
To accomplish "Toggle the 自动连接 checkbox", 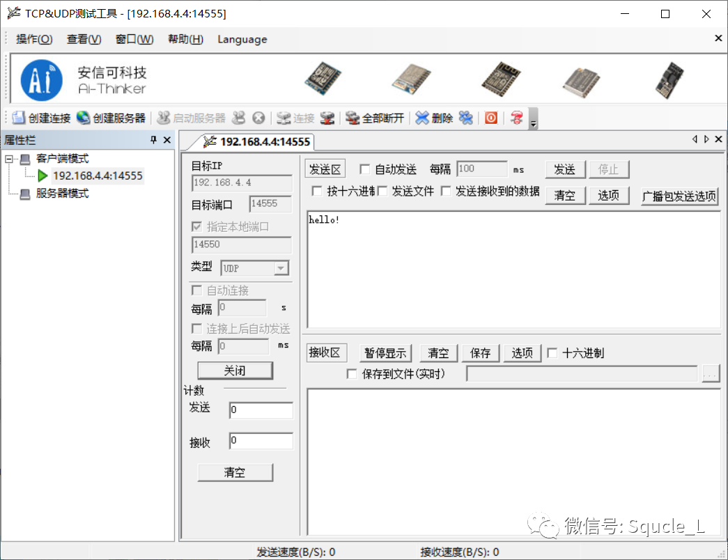I will (197, 290).
